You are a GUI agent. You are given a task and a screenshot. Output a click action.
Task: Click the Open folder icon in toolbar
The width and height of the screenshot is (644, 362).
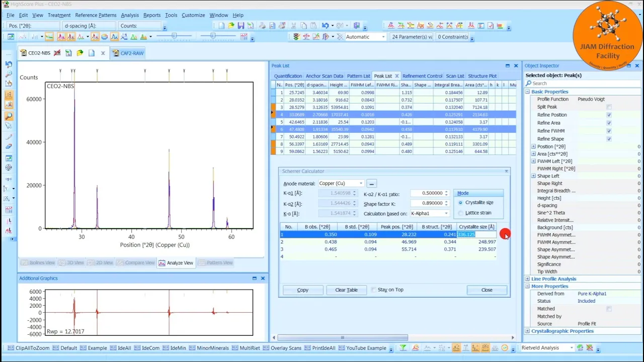pos(231,26)
